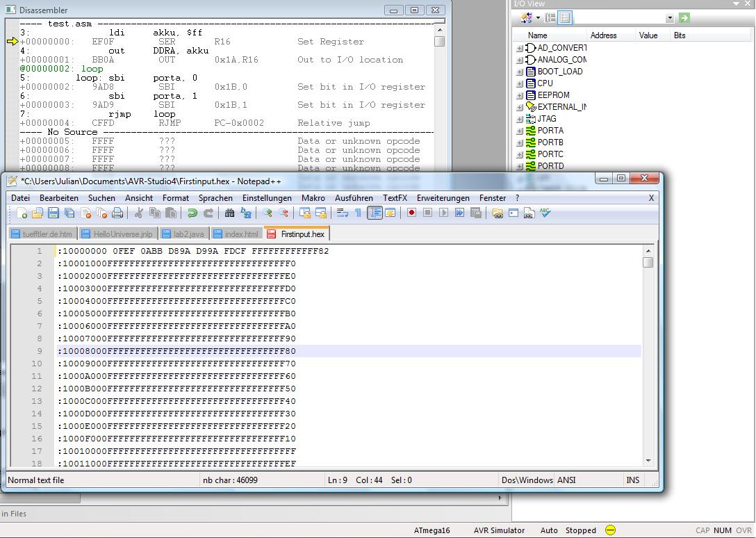Toggle Word Wrap in the toolbar

(x=343, y=213)
